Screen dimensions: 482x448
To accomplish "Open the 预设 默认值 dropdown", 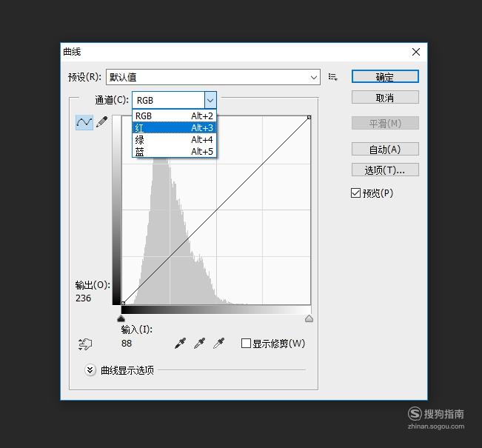I will [x=213, y=77].
